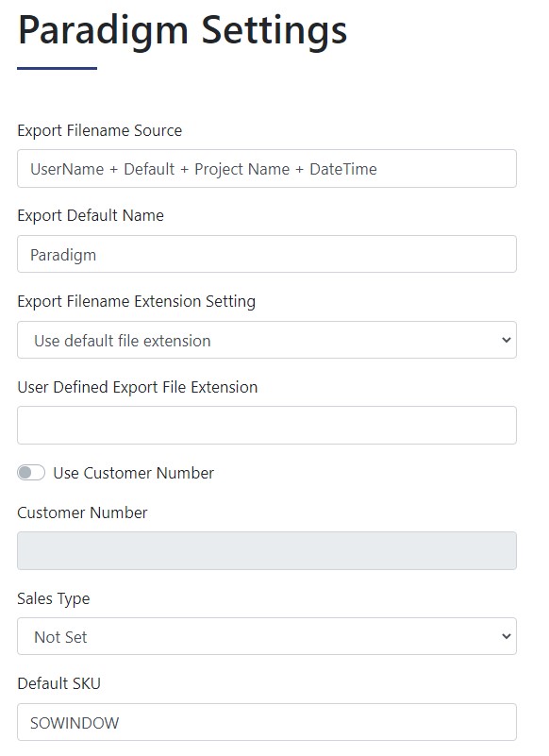Click the Export Filename Source input field

(267, 169)
